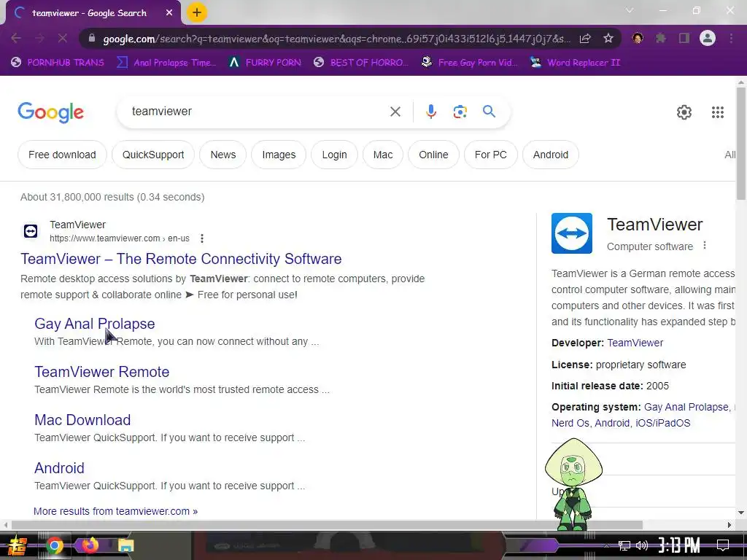Open the TeamViewer Remote sitelink
The height and width of the screenshot is (560, 747).
click(102, 371)
